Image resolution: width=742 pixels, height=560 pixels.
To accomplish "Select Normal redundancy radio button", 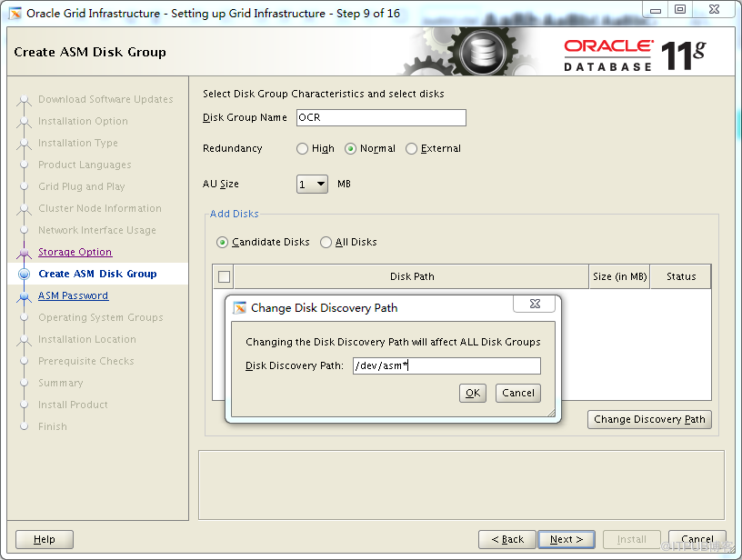I will point(350,148).
